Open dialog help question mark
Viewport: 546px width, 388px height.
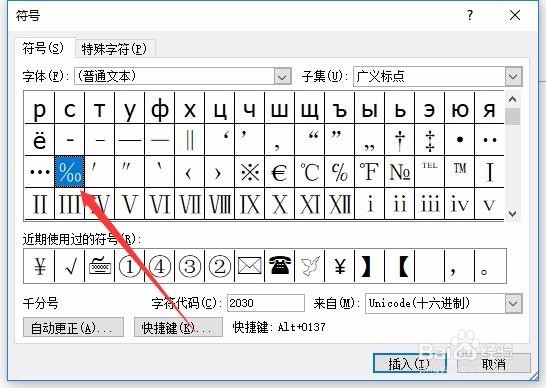pos(470,15)
